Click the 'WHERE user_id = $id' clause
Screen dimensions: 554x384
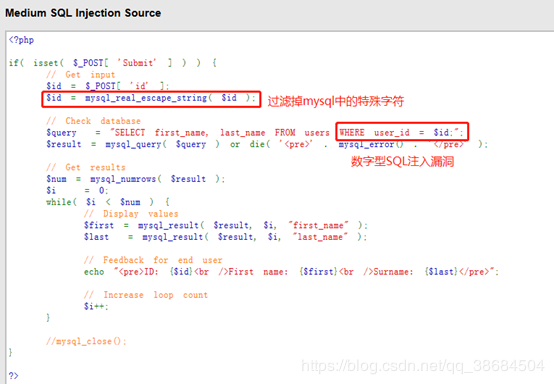396,133
